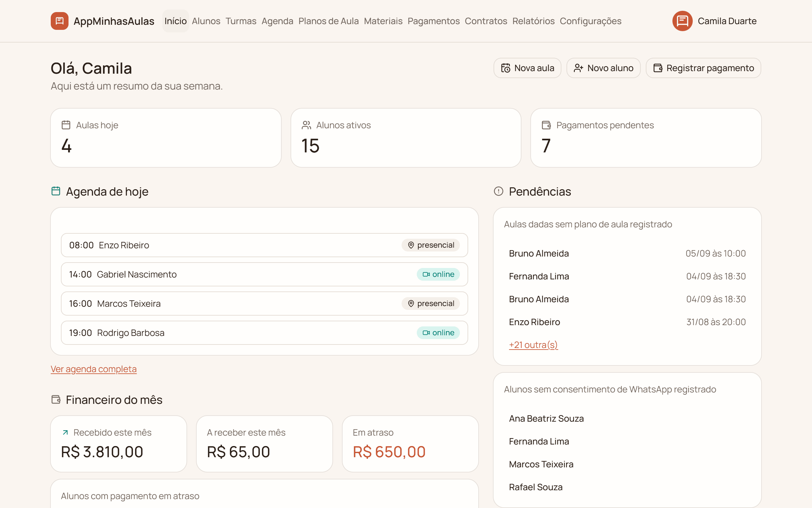This screenshot has width=812, height=508.
Task: Click the Aulas dadas sem plano de aula heading
Action: 588,224
